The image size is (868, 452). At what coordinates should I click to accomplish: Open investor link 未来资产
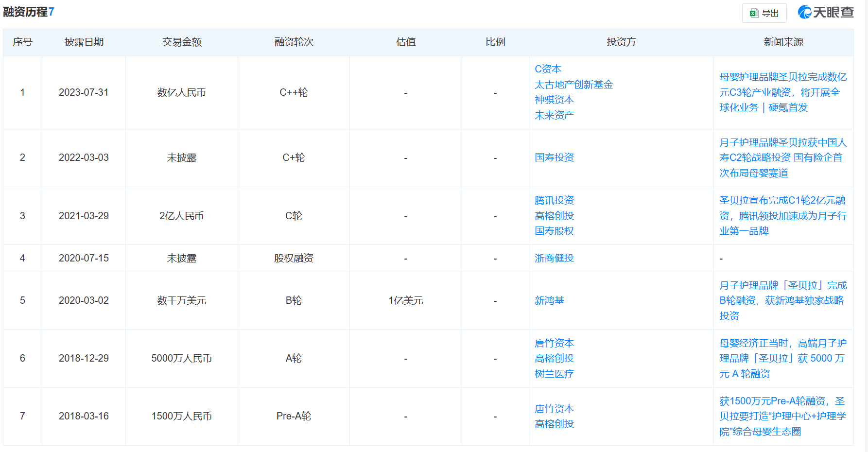[x=554, y=115]
